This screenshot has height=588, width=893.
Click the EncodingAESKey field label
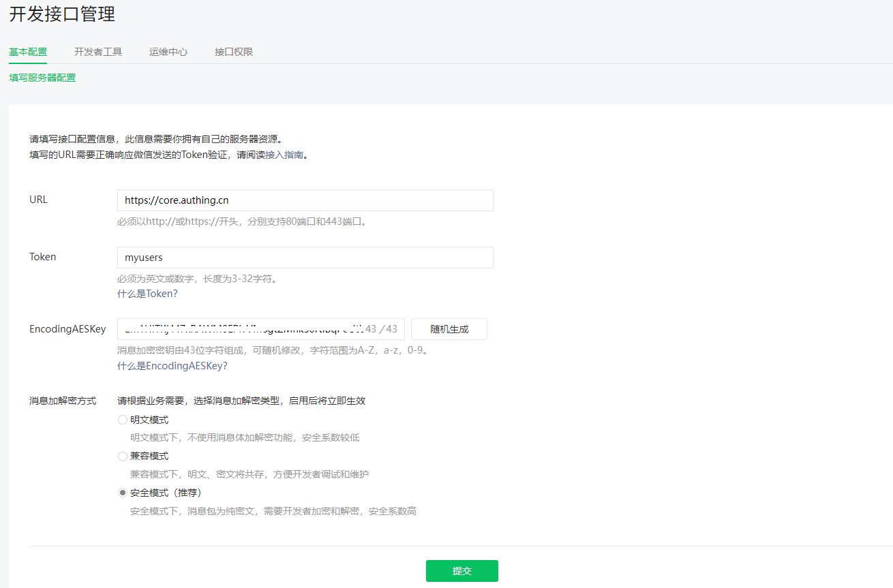click(x=67, y=329)
